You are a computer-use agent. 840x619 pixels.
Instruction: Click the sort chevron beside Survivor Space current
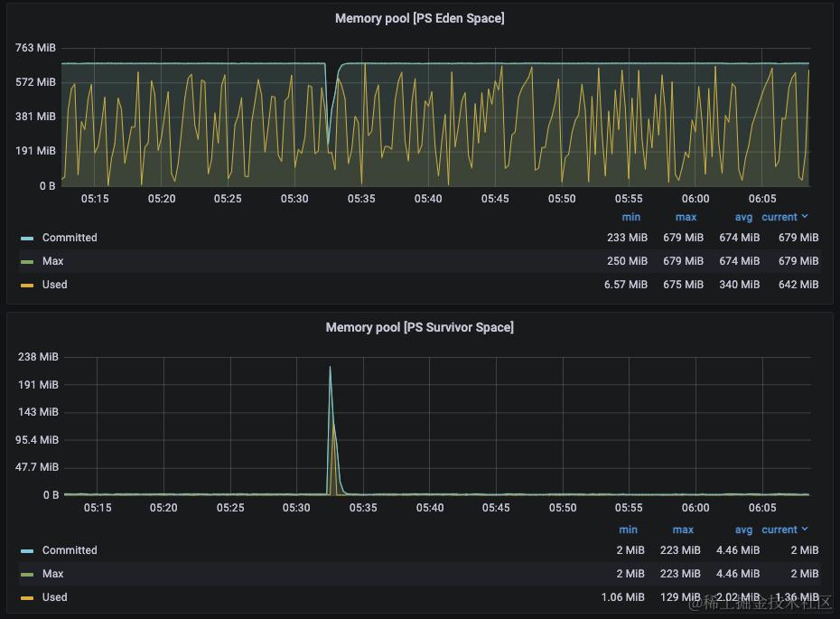point(805,529)
